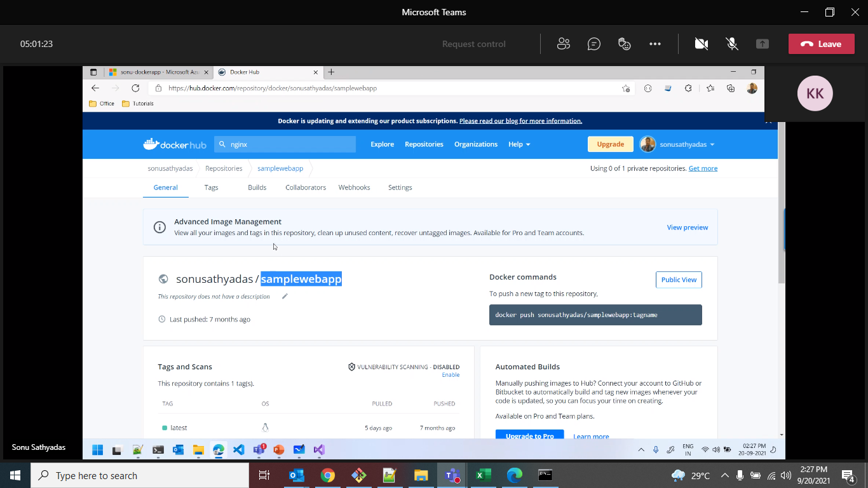Viewport: 868px width, 488px height.
Task: Open File Explorer from the host taskbar
Action: click(421, 475)
